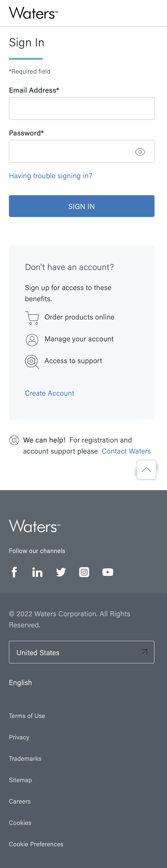Screen dimensions: 167x868
Task: Click the YouTube channel icon
Action: click(108, 572)
